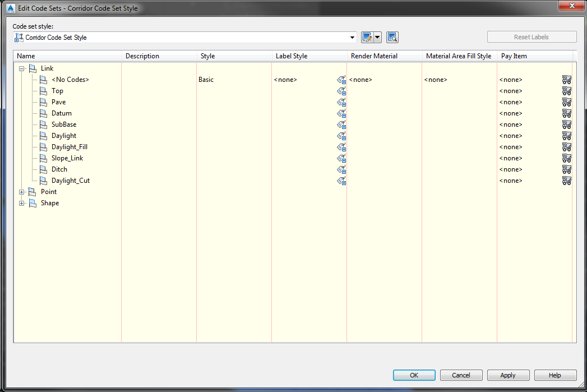
Task: Click the Cancel button
Action: pos(461,375)
